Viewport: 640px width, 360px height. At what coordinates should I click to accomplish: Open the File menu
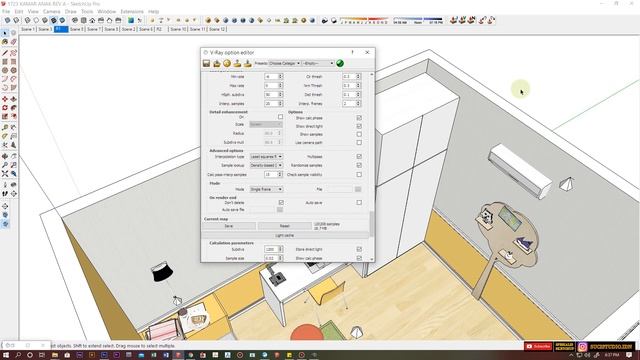[x=6, y=11]
